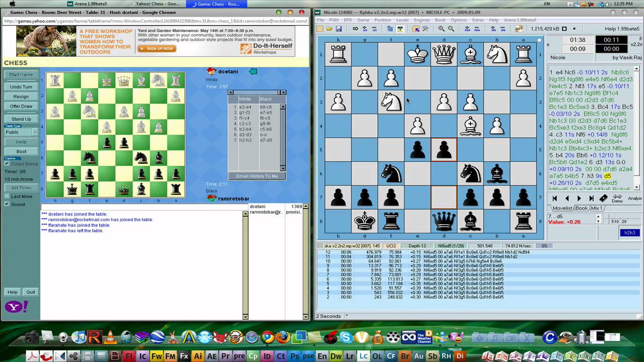644x362 pixels.
Task: Start infinite analysis with the infinity icon
Action: point(355,29)
